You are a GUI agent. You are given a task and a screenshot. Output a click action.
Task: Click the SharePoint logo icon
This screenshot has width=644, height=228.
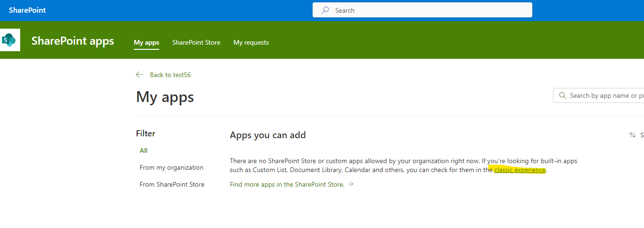coord(9,40)
